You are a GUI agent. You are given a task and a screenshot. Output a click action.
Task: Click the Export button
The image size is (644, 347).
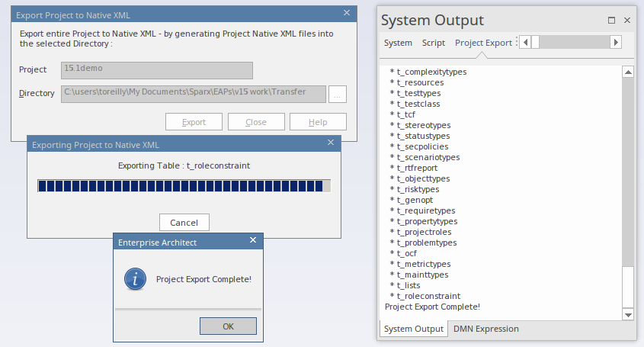point(194,122)
